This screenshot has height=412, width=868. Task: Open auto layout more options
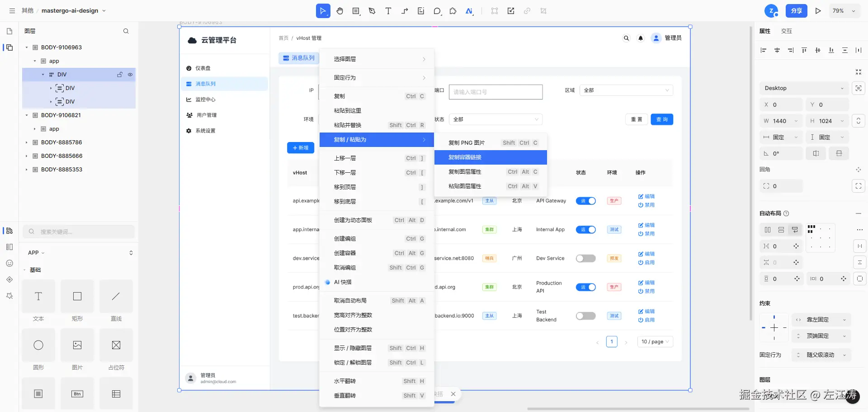(859, 230)
